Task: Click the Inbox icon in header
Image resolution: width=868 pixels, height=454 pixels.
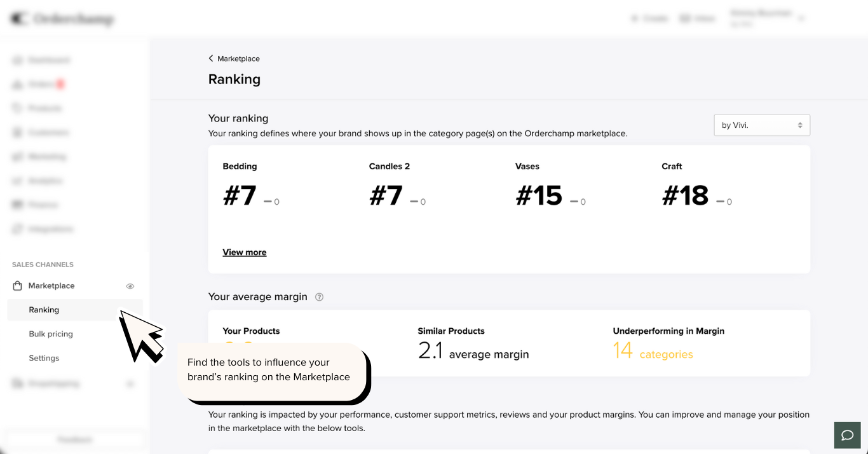Action: click(x=685, y=19)
